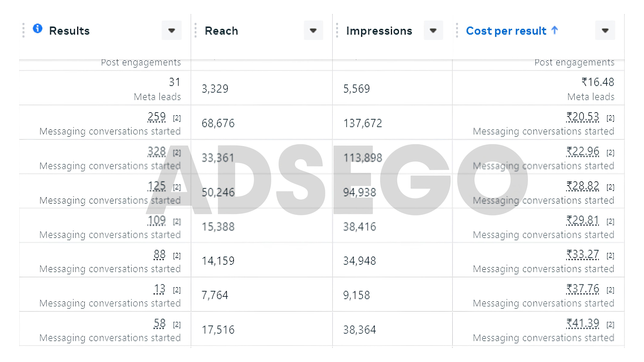This screenshot has height=362, width=644.
Task: Select impressions value 137,672
Action: pos(363,123)
